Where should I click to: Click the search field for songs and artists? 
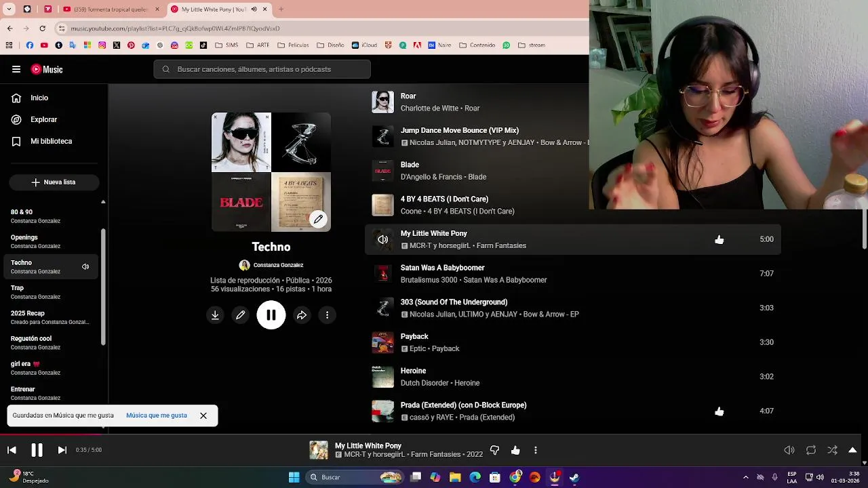point(262,69)
